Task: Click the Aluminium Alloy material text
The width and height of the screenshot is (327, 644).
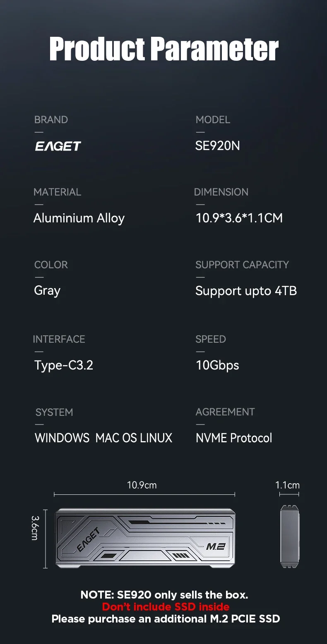Action: tap(79, 218)
